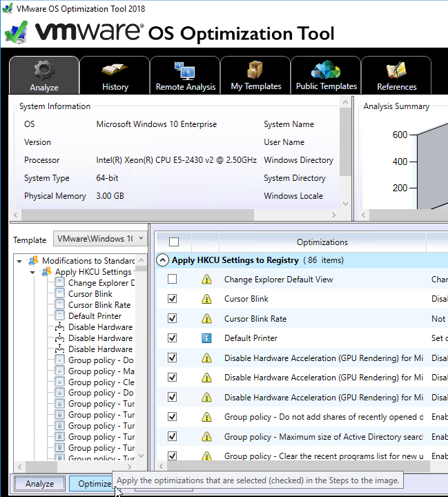448x497 pixels.
Task: Click System Information scroll down arrow
Action: tap(345, 204)
